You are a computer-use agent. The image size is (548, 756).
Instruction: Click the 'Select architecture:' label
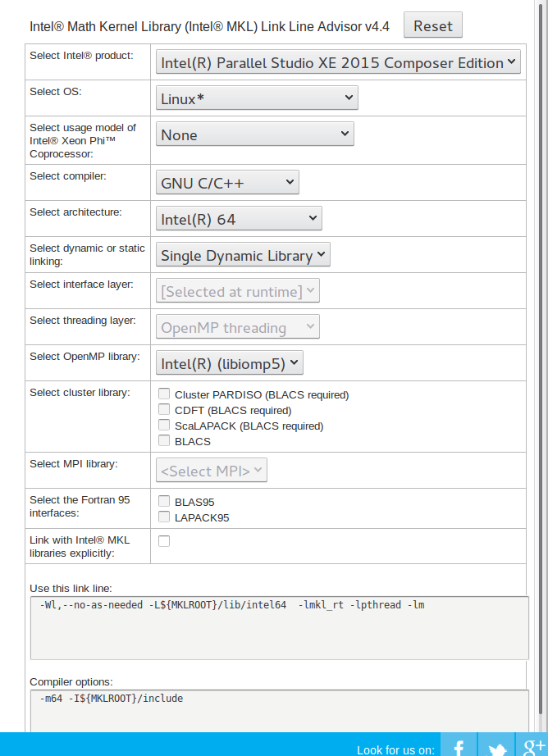click(x=75, y=212)
